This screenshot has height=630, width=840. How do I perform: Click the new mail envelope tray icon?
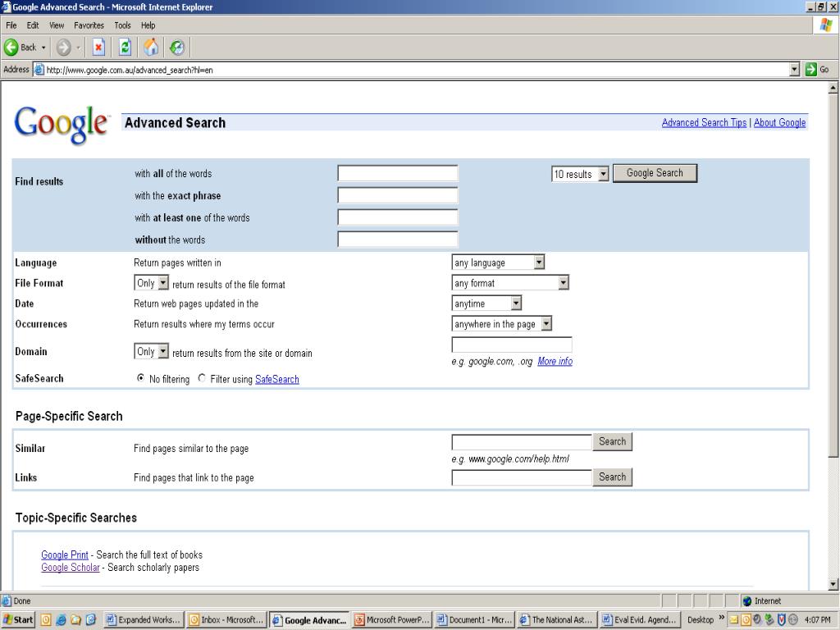[x=733, y=620]
